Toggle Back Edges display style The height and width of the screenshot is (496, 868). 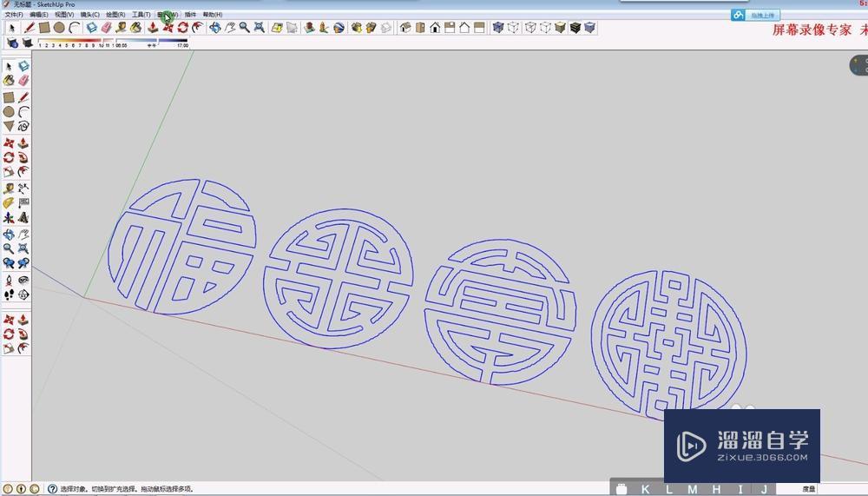click(x=513, y=28)
